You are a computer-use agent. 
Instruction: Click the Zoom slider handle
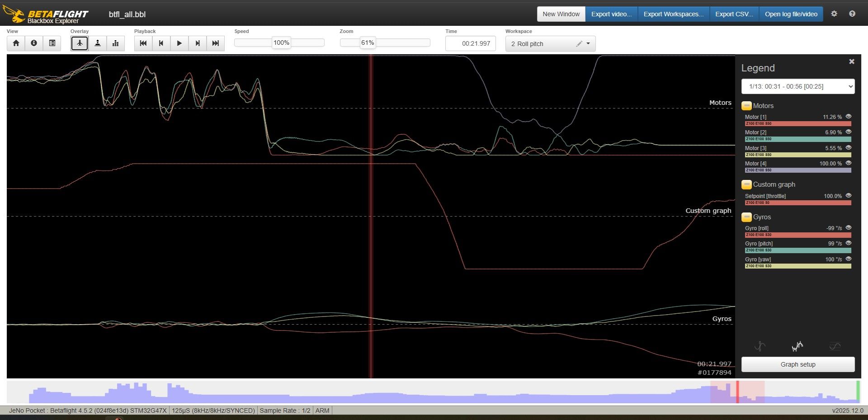click(x=368, y=43)
